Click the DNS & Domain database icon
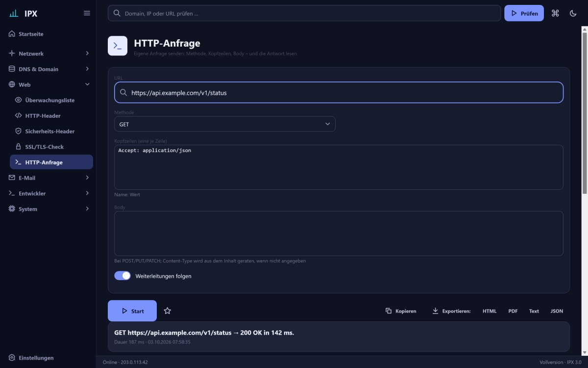This screenshot has width=588, height=368. click(12, 69)
